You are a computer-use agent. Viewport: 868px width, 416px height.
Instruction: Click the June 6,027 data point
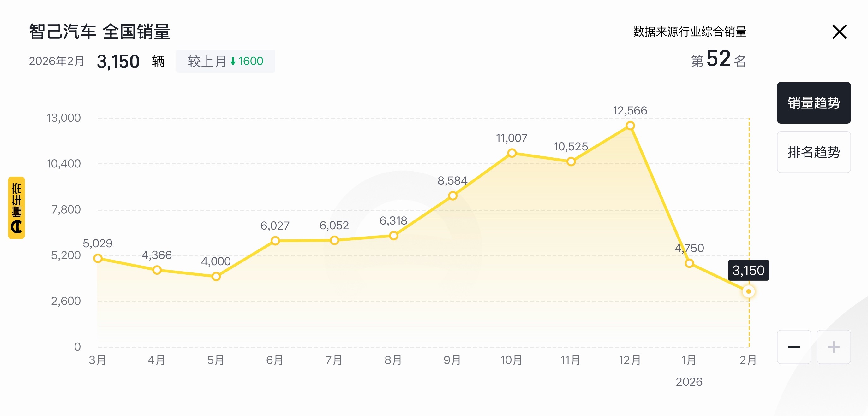coord(275,241)
